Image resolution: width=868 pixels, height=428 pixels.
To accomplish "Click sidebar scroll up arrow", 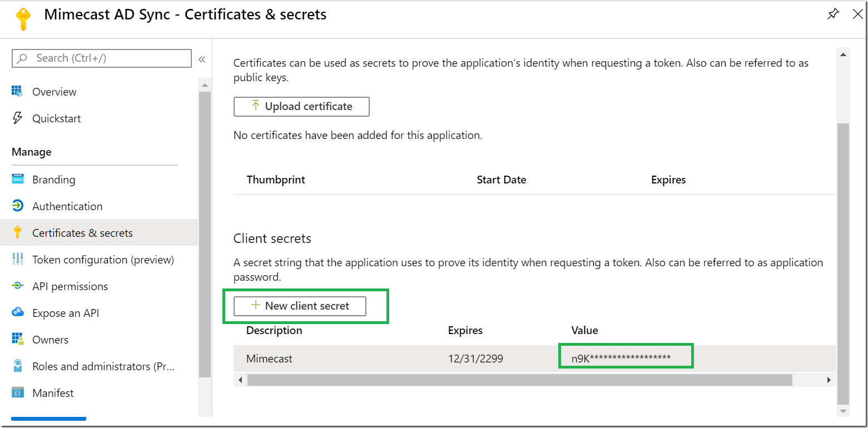I will [x=205, y=85].
